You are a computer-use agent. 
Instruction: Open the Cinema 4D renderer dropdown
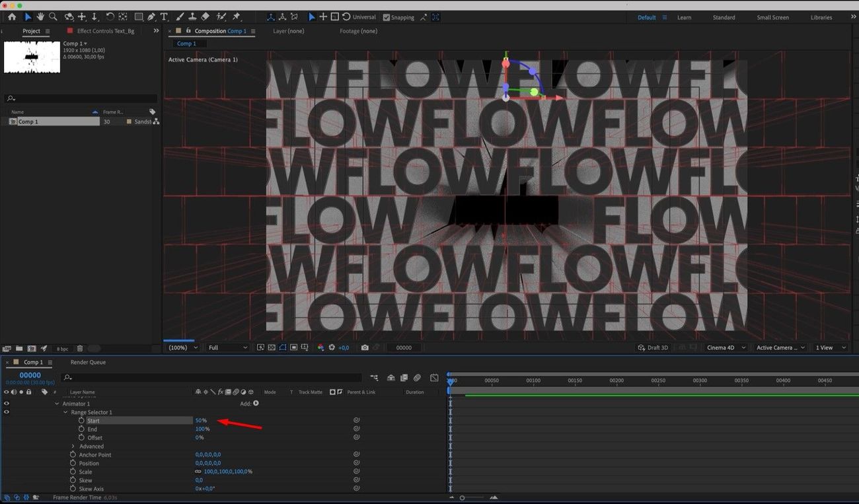[x=726, y=347]
